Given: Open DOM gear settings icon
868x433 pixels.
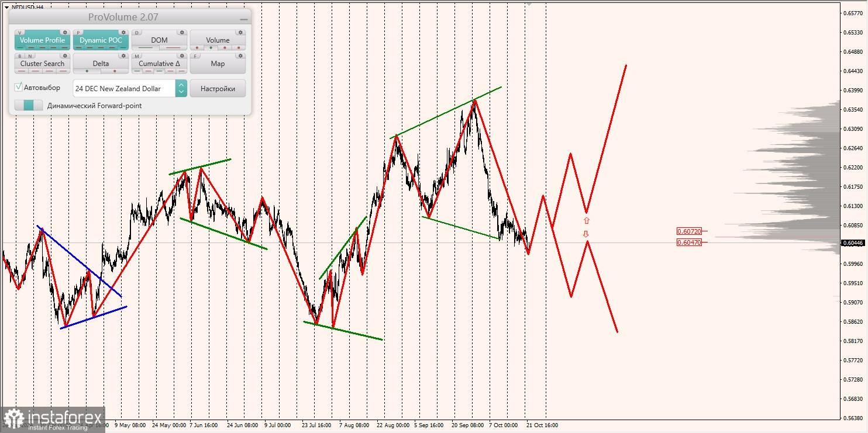Looking at the screenshot, I should [182, 33].
